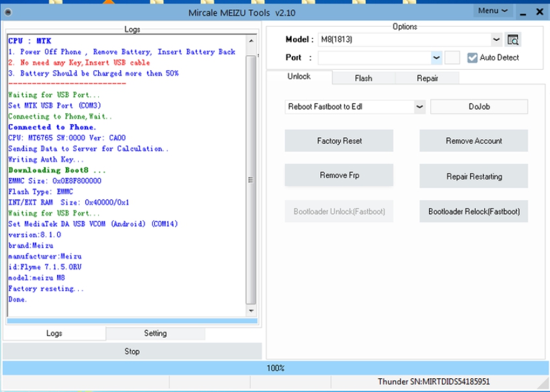Click the Remove Account button
550x392 pixels.
point(474,141)
